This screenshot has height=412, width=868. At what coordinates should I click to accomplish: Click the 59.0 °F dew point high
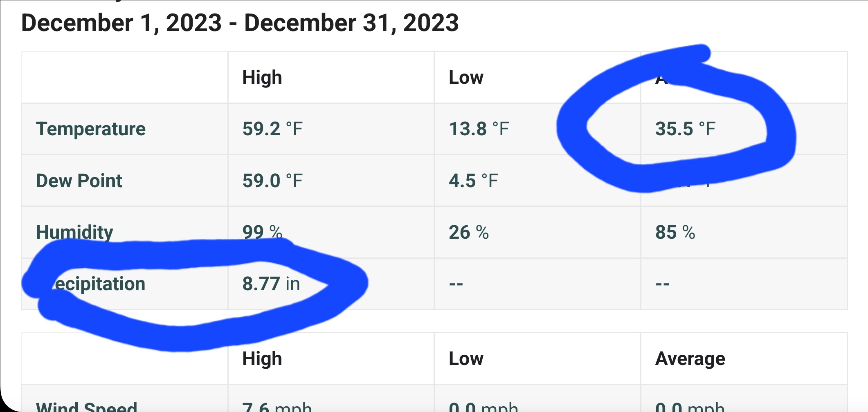pyautogui.click(x=272, y=181)
